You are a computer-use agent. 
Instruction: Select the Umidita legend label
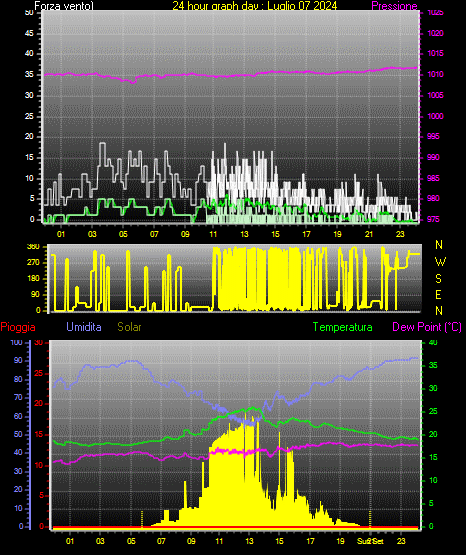point(84,327)
